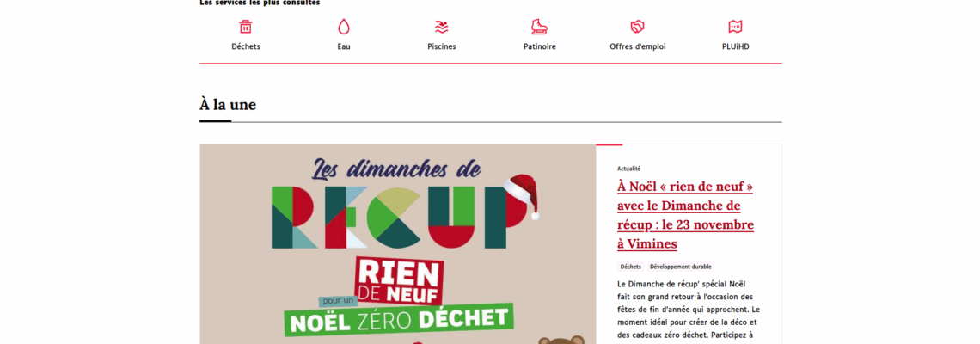
Task: Click the Noël Zéro Déchet green banner
Action: [399, 319]
